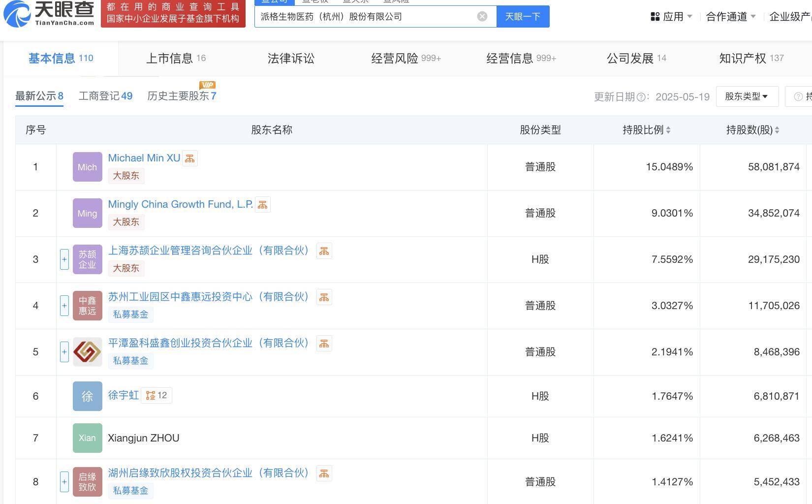Screen dimensions: 812x504
Task: Clear the search box with the X icon
Action: tap(482, 16)
